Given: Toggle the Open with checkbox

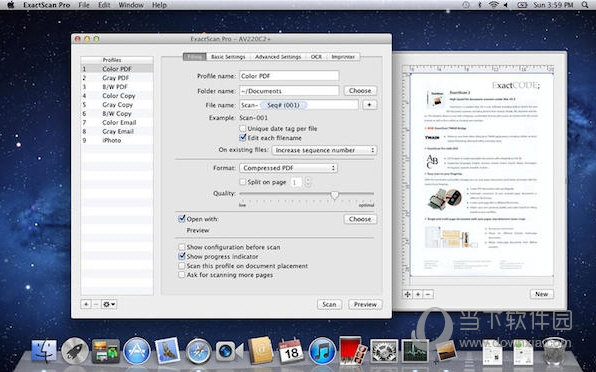Looking at the screenshot, I should point(182,218).
